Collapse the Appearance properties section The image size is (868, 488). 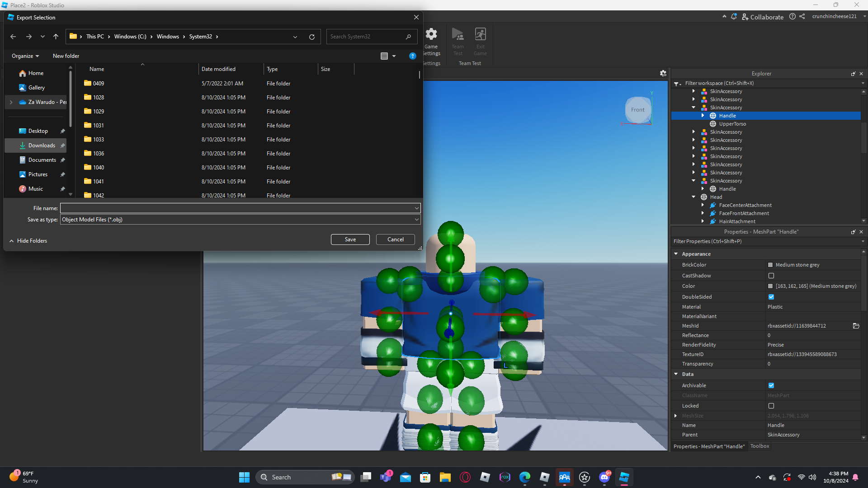[676, 254]
